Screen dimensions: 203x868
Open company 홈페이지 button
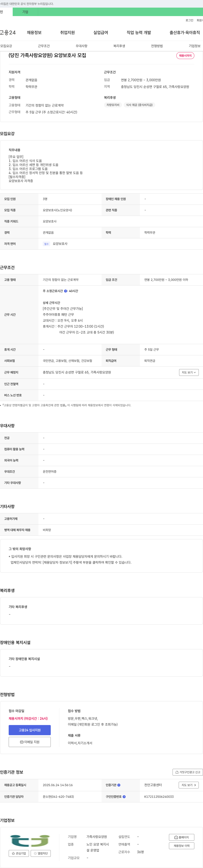coord(181,837)
